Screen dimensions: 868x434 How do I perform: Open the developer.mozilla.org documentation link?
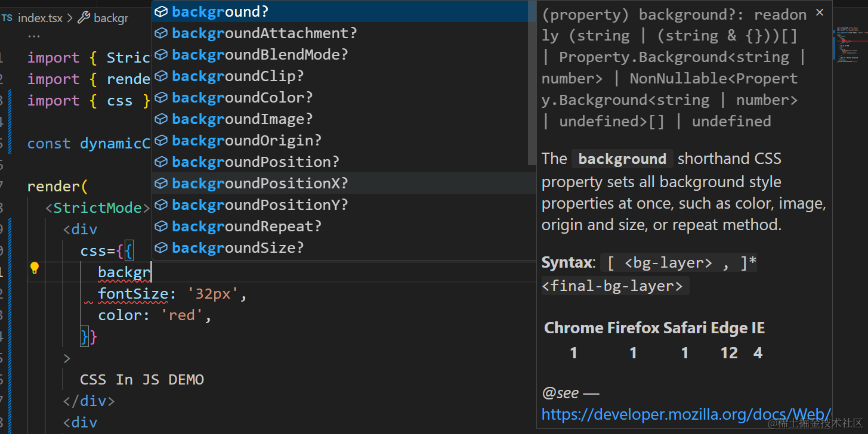click(x=686, y=414)
